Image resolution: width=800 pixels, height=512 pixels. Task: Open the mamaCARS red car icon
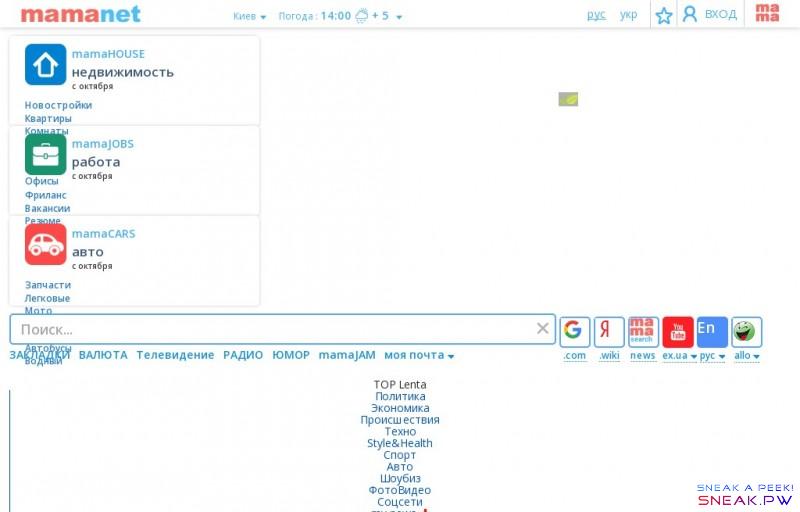(45, 244)
